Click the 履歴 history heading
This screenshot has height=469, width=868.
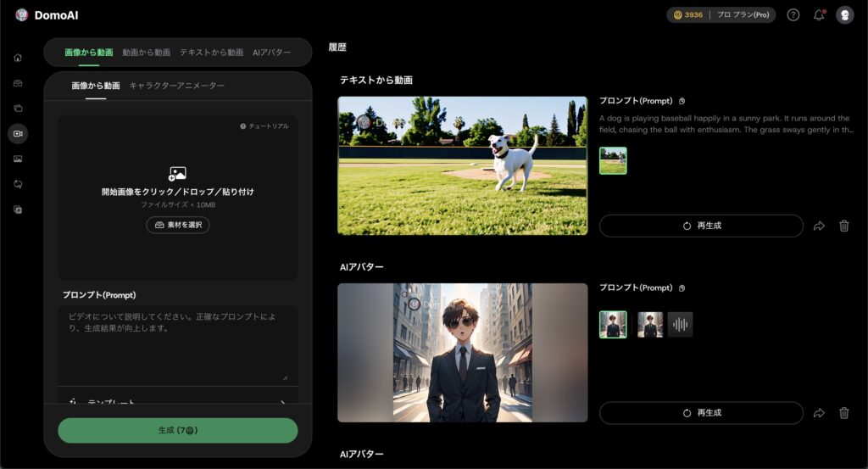pyautogui.click(x=337, y=47)
